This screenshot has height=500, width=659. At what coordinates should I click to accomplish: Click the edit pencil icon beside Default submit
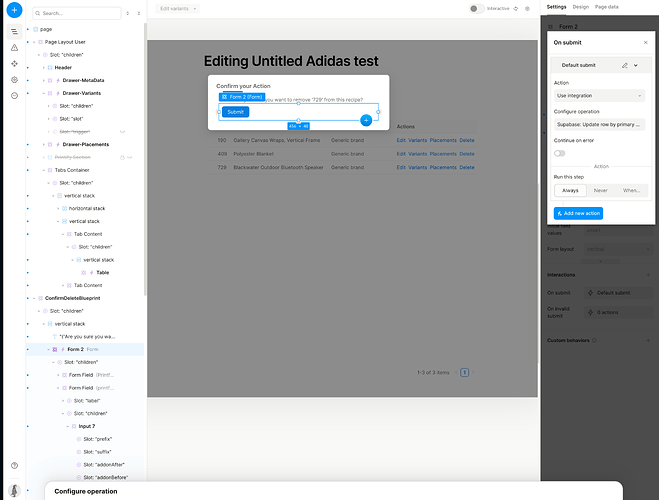point(625,66)
